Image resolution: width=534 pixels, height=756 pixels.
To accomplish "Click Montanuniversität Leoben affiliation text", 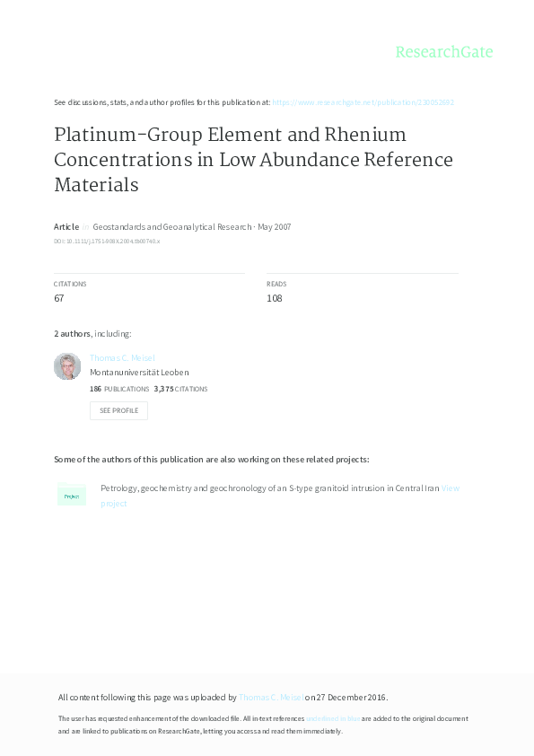I will (x=141, y=372).
